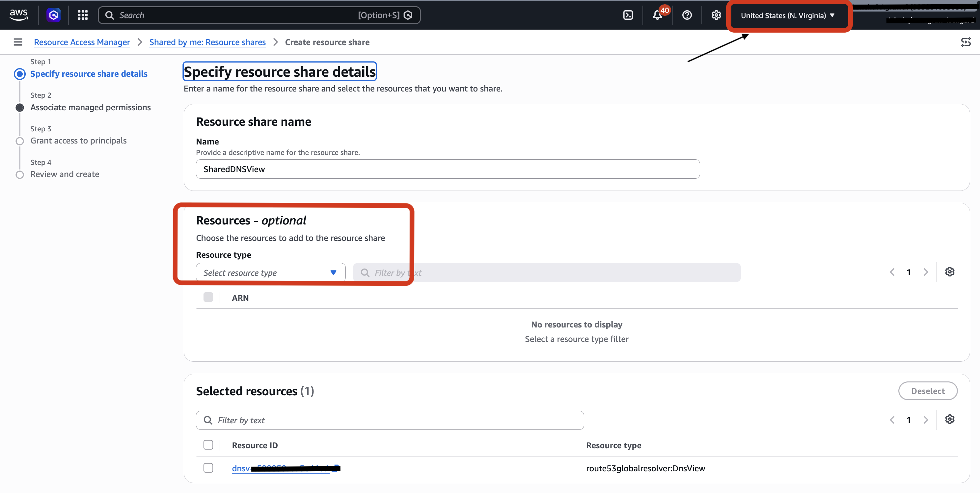Click the Deselect button
The width and height of the screenshot is (980, 493).
[x=928, y=391]
